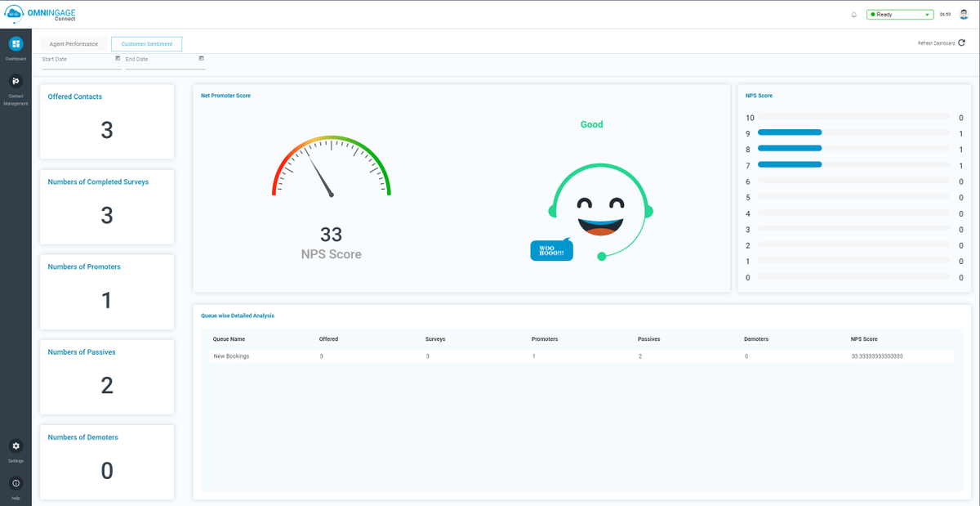Click the notification bell icon
The width and height of the screenshot is (980, 506).
(x=854, y=15)
